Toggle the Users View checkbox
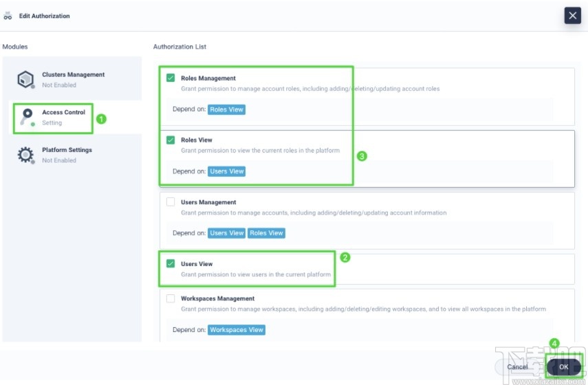588x385 pixels. pos(171,264)
